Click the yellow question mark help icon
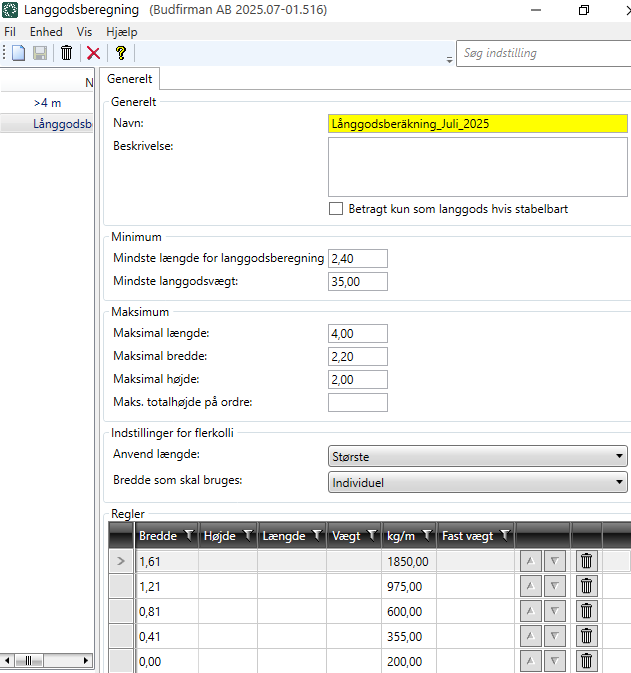631x673 pixels. pos(121,53)
